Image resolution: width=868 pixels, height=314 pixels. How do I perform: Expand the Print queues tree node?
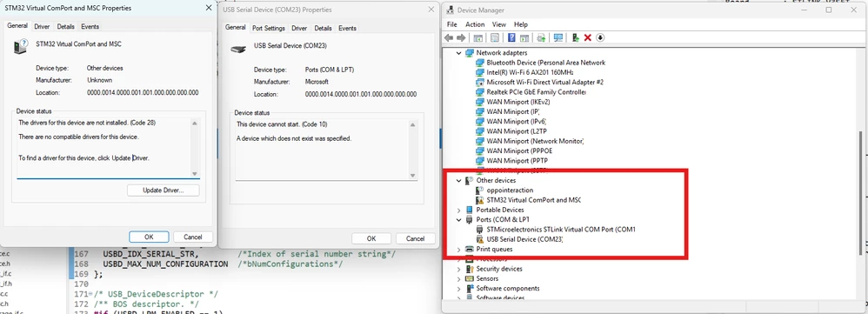click(x=458, y=250)
